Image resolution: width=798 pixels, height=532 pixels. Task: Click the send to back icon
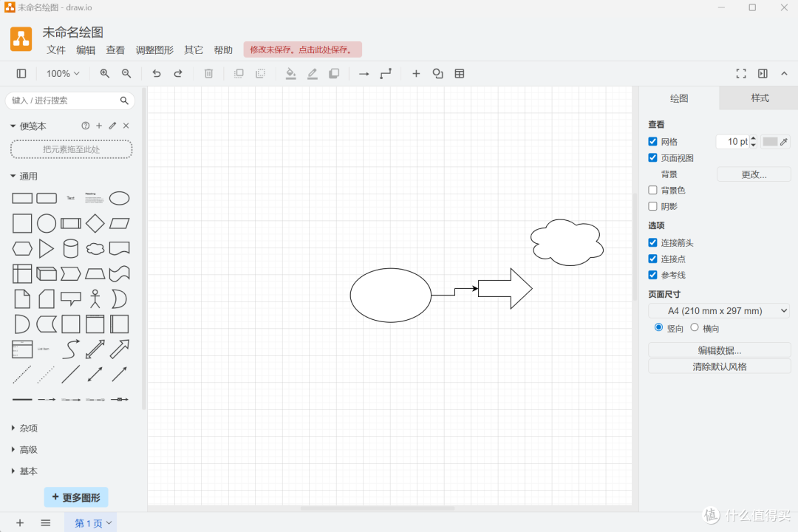pos(260,74)
